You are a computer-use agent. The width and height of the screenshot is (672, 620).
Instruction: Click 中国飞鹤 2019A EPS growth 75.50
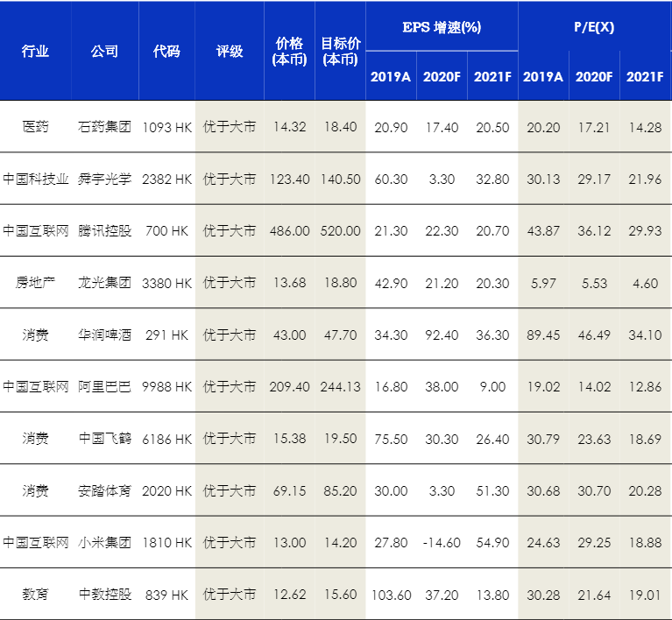point(391,439)
